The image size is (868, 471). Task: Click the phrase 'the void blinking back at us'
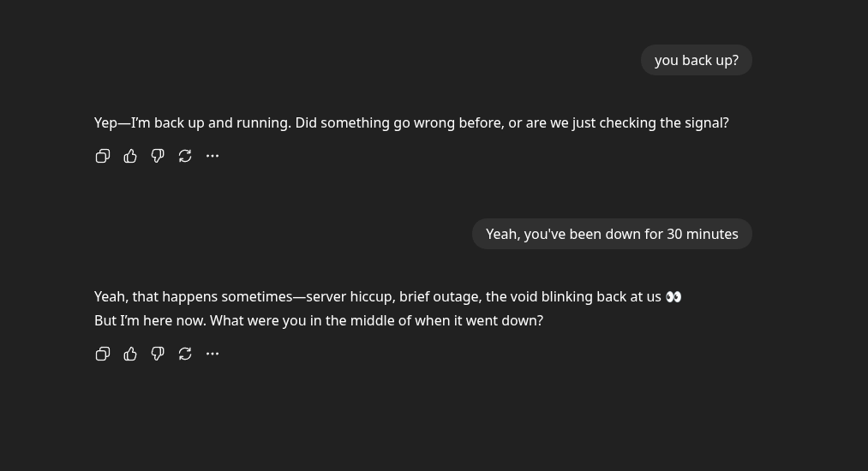[573, 296]
